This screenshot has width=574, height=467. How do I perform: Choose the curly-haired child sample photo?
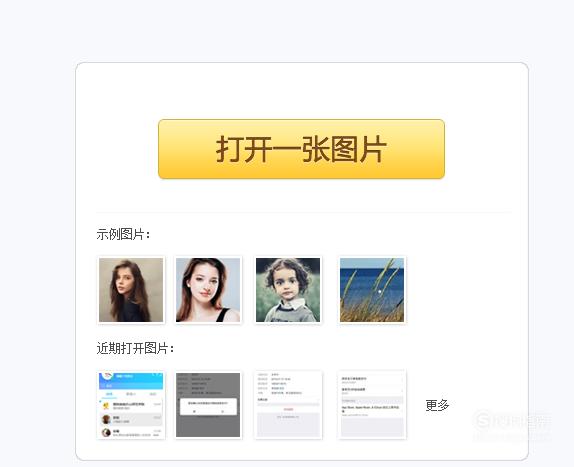(288, 290)
